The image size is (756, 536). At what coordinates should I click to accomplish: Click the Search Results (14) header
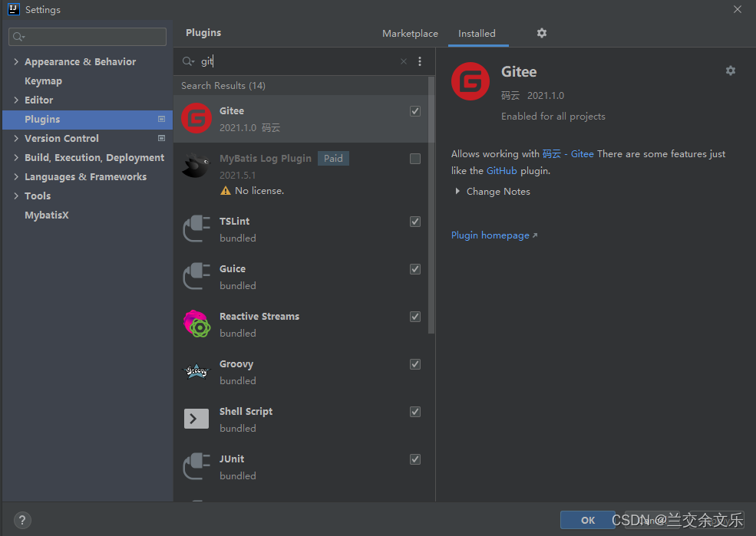[x=223, y=85]
